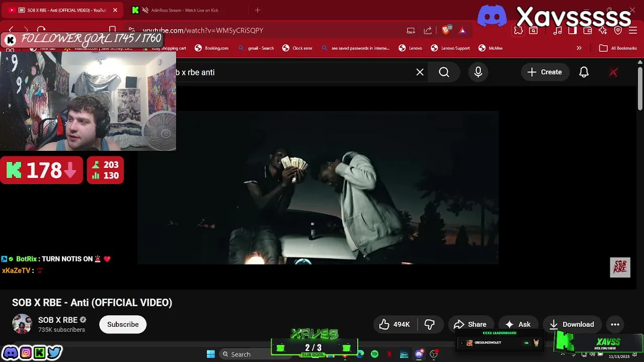The width and height of the screenshot is (644, 362).
Task: Click the Share button under the video
Action: tap(470, 324)
